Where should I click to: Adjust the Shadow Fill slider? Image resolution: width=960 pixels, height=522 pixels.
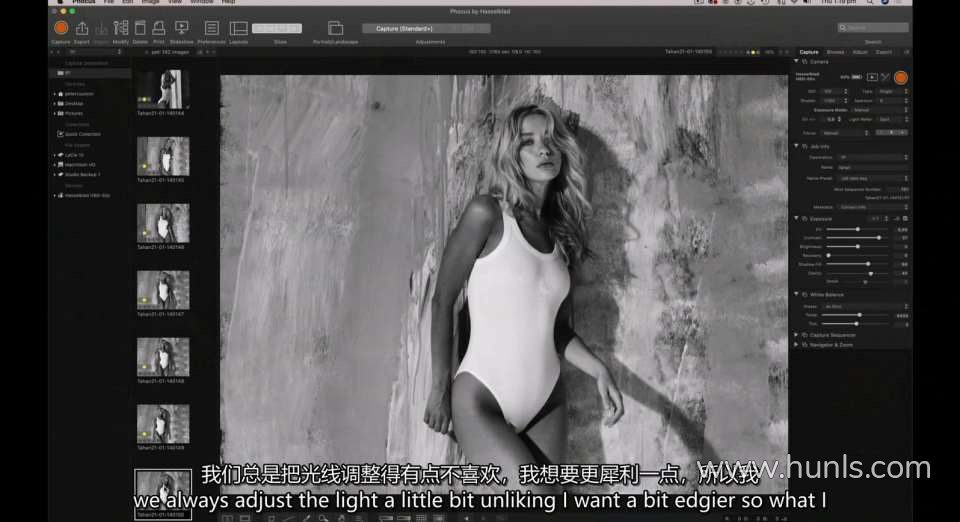tap(868, 264)
